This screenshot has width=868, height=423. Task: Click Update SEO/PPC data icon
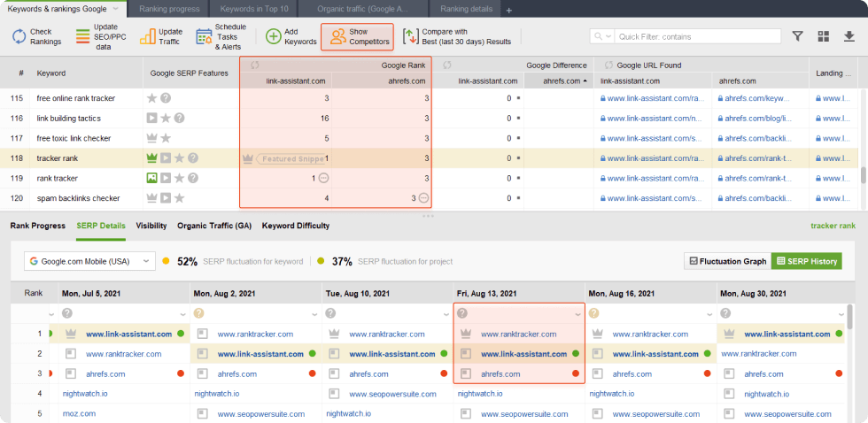coord(82,36)
